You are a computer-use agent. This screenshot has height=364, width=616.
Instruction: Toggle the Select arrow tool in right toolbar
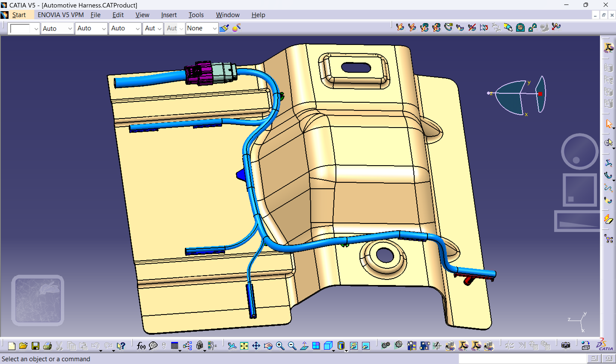(x=609, y=123)
